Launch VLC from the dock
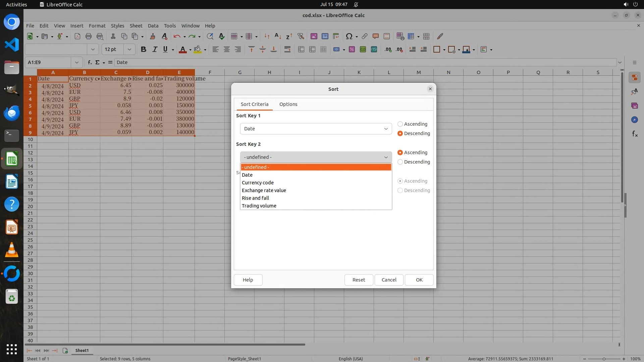644x362 pixels. click(x=12, y=250)
